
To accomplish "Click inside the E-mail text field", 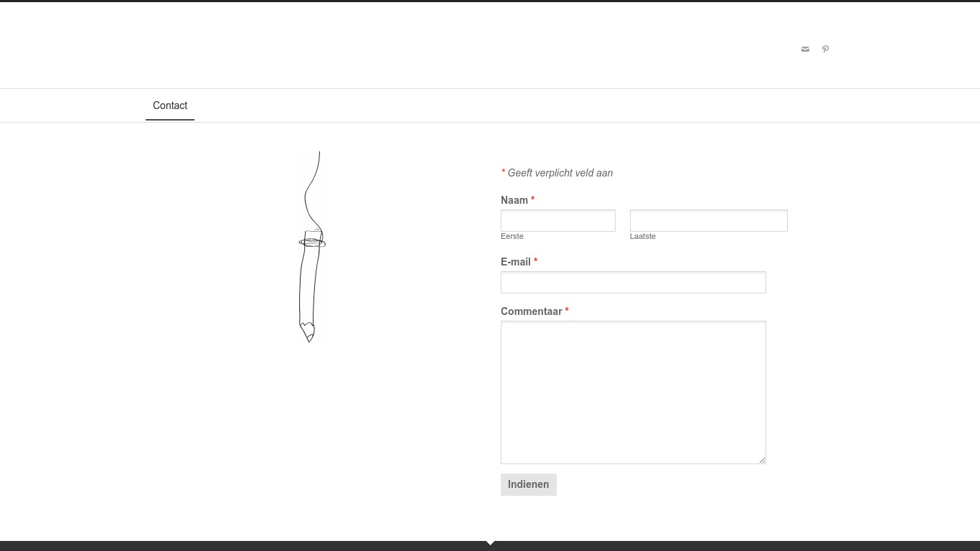I will click(x=633, y=282).
